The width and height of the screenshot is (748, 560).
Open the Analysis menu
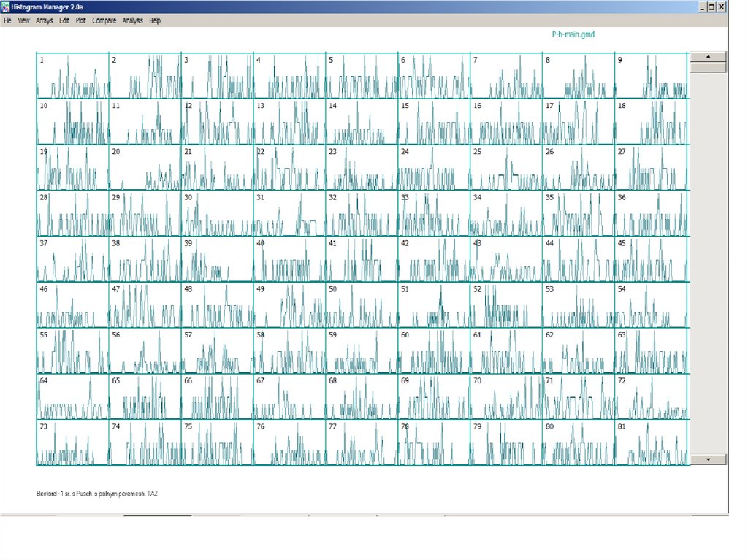coord(133,21)
